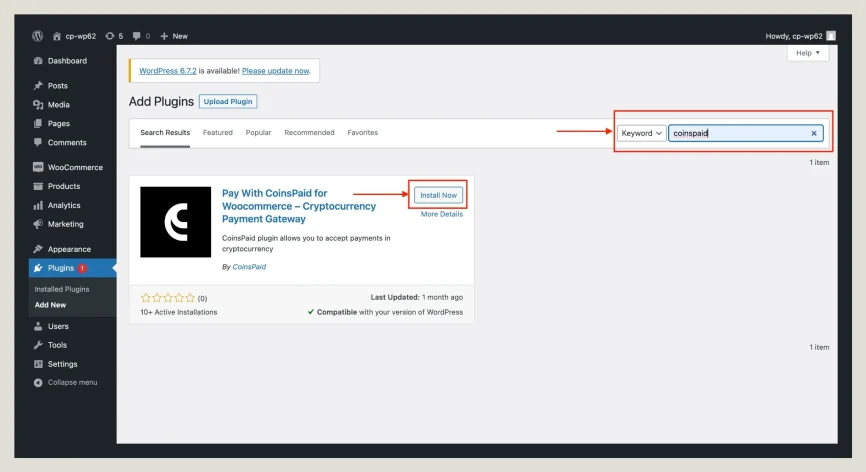Open the Marketing megaphone menu
Viewport: 866px width, 472px height.
click(65, 224)
